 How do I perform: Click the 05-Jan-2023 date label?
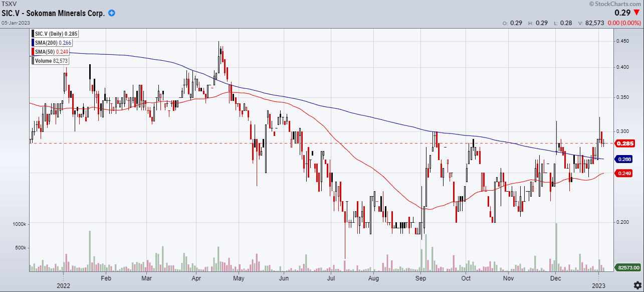tap(16, 23)
